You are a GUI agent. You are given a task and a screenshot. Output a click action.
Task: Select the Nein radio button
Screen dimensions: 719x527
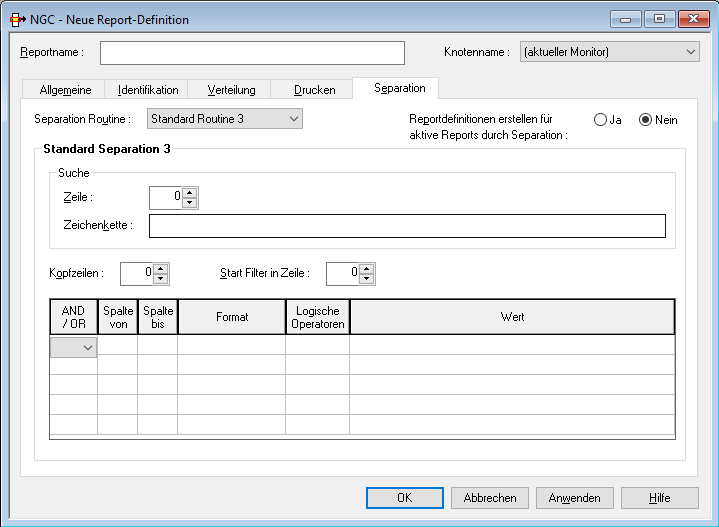[x=646, y=120]
